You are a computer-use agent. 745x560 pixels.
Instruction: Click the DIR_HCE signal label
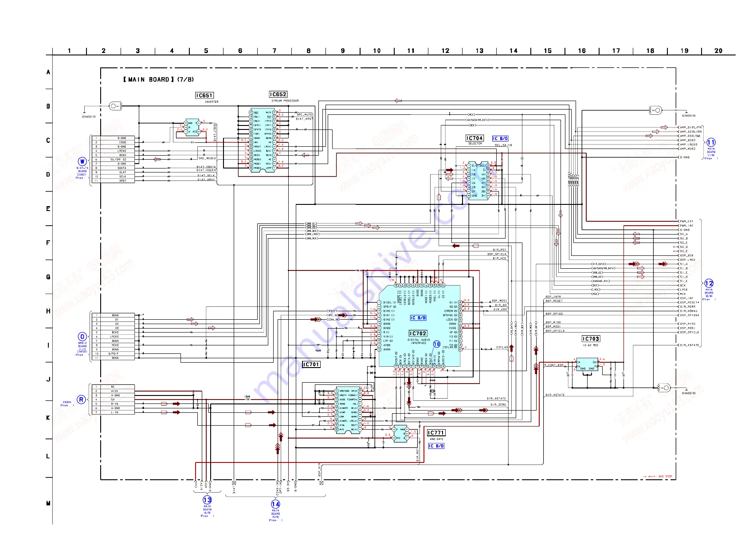coord(499,258)
